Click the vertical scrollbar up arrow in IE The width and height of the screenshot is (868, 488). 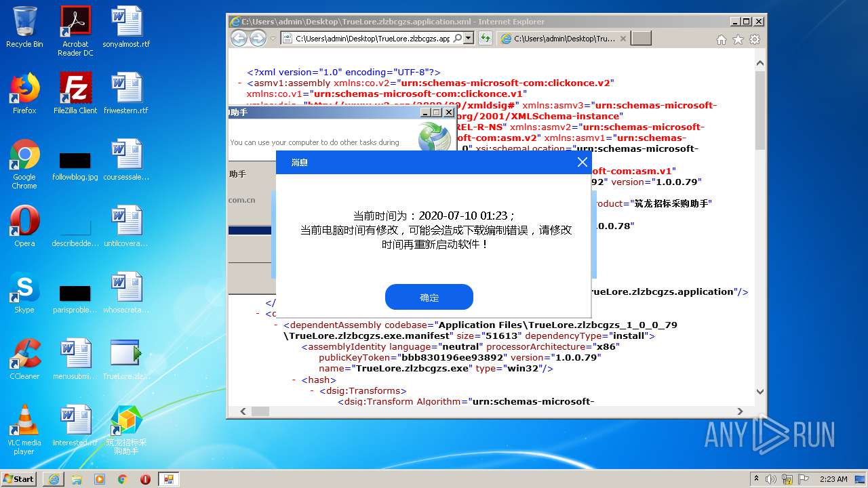(759, 64)
